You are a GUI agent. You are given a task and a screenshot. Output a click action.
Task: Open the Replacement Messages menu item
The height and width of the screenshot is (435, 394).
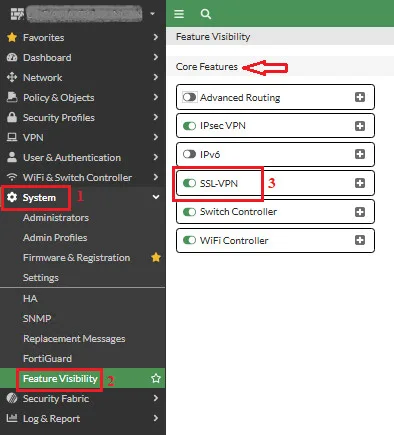(74, 339)
